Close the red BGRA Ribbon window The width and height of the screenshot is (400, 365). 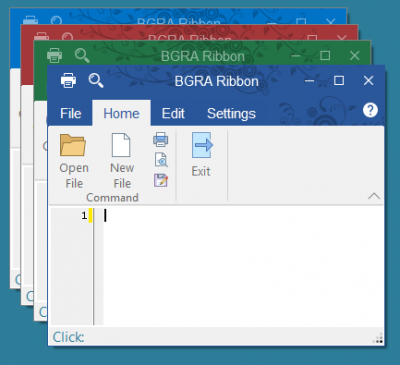(342, 37)
